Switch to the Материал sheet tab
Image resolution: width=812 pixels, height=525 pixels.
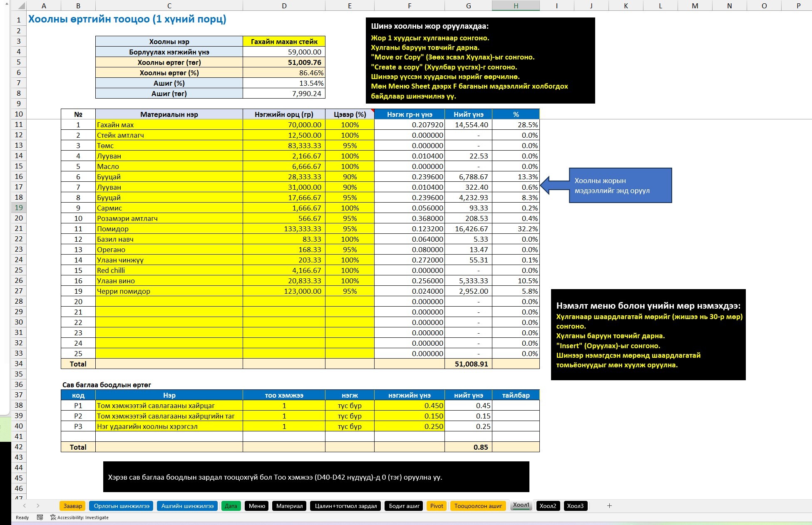pyautogui.click(x=289, y=506)
